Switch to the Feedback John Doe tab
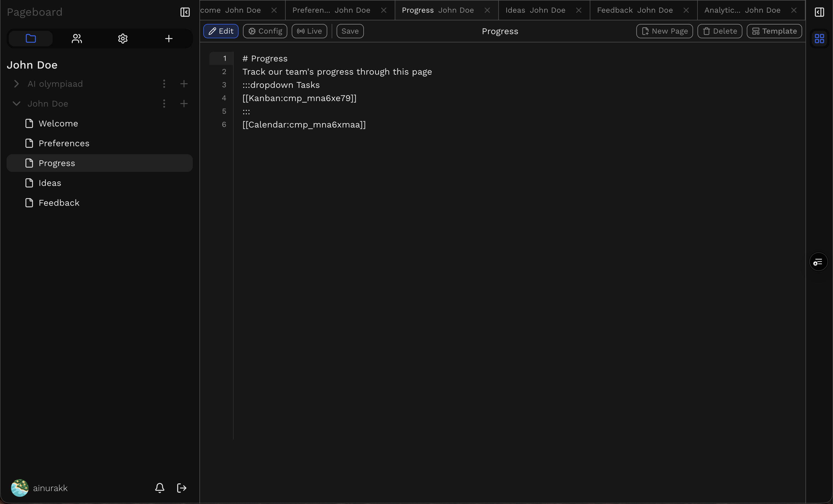Image resolution: width=833 pixels, height=504 pixels. tap(635, 10)
